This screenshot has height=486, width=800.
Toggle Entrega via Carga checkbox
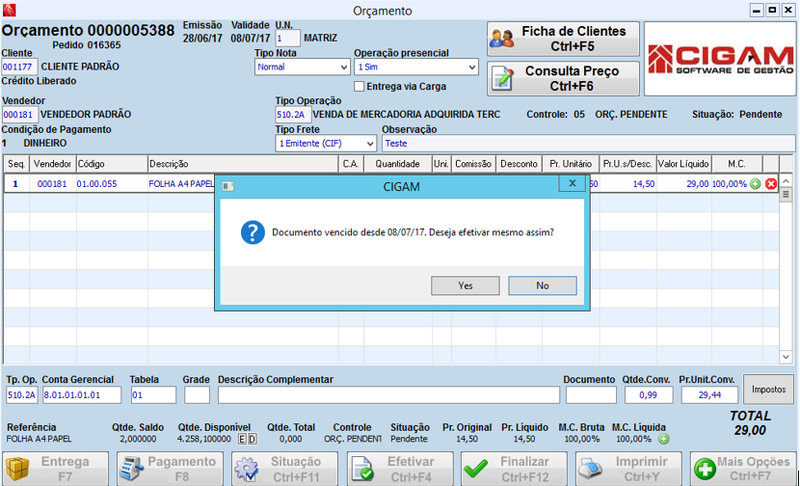click(359, 86)
